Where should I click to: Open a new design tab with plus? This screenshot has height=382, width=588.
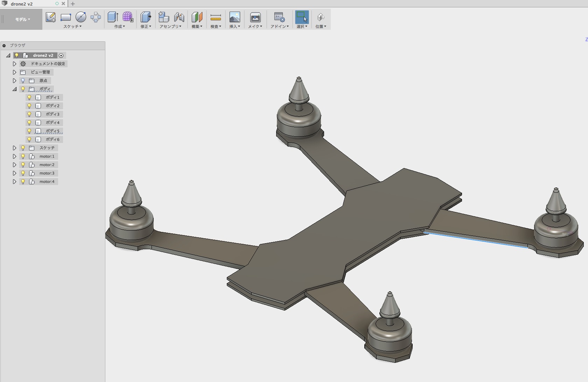point(73,4)
